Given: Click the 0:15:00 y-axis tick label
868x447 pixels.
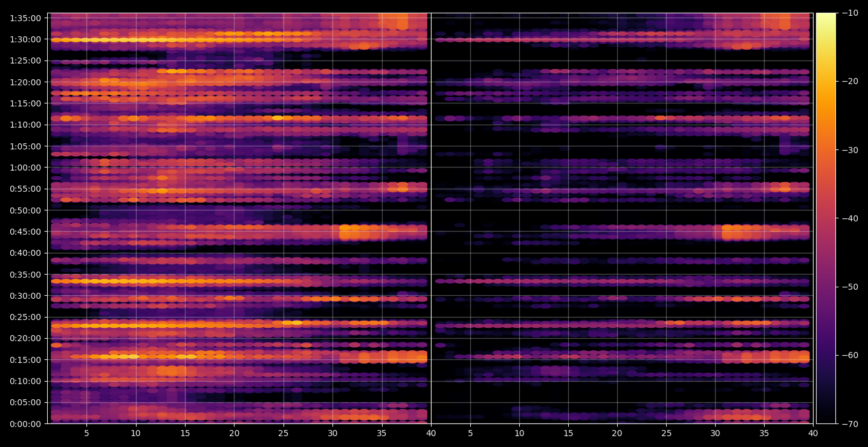Looking at the screenshot, I should (25, 360).
